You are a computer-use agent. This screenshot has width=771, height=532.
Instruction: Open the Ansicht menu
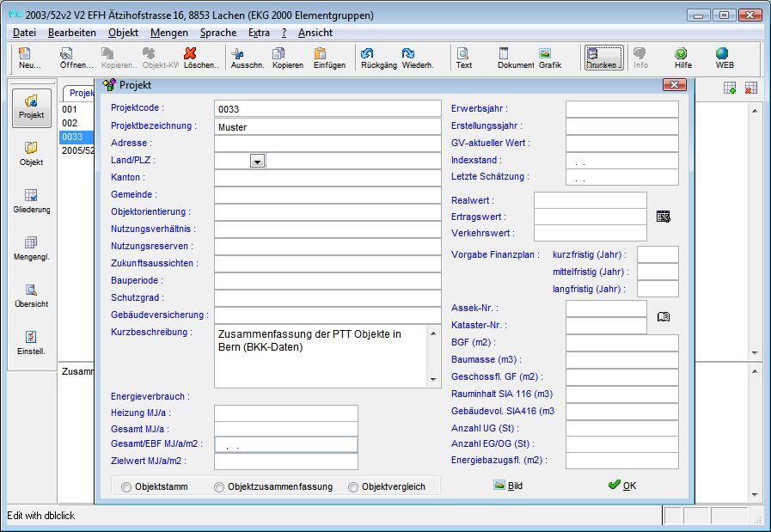tap(315, 33)
